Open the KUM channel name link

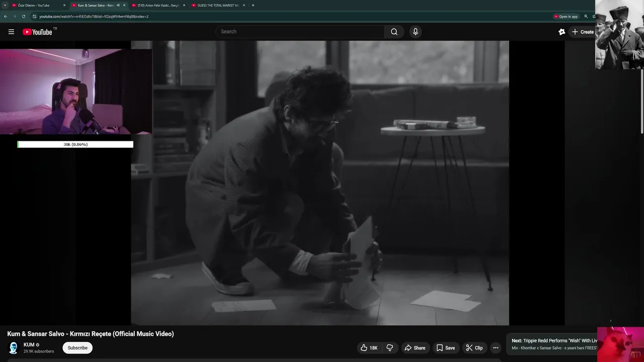(29, 345)
